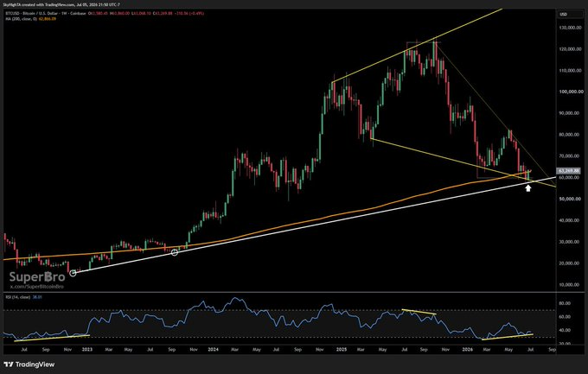Click the current price label 63,269.88
Viewport: 588px width, 374px height.
pyautogui.click(x=569, y=170)
